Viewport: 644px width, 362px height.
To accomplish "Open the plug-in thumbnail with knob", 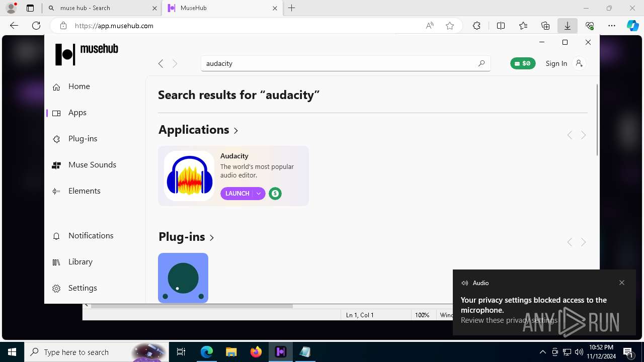I will click(x=183, y=278).
